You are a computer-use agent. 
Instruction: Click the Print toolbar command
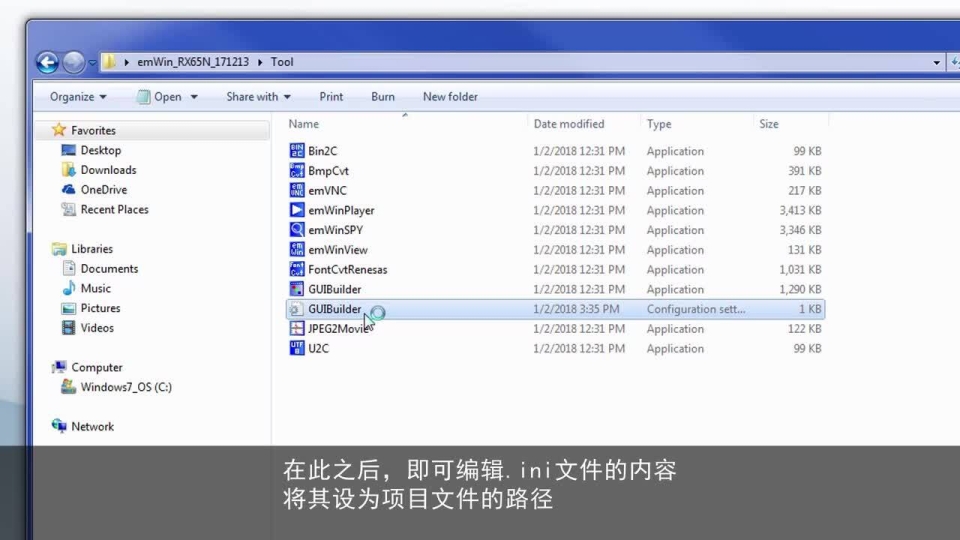pos(331,97)
